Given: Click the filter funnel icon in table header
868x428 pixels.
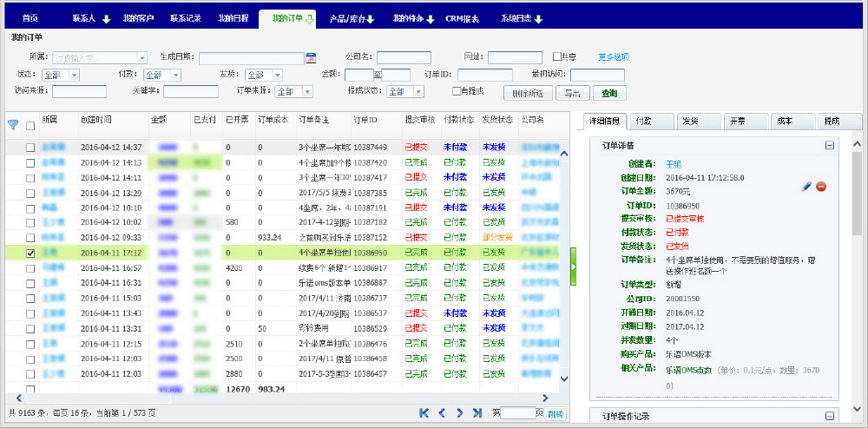Looking at the screenshot, I should [x=13, y=124].
